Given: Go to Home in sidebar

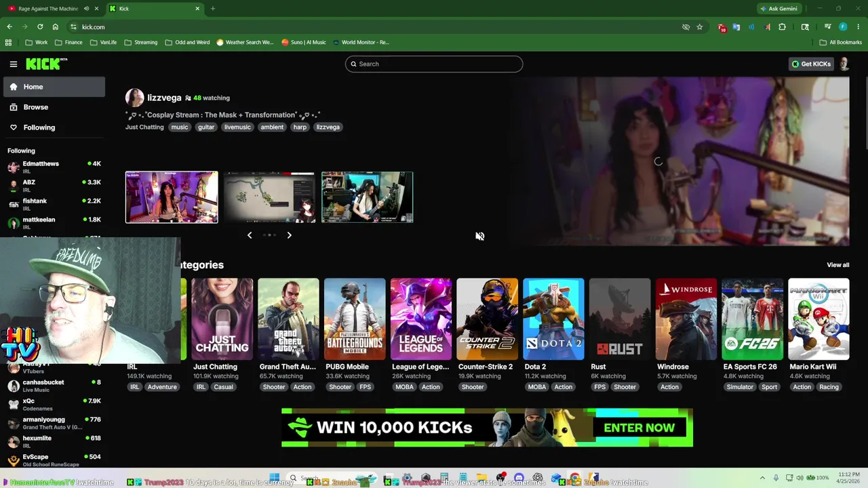Looking at the screenshot, I should tap(54, 87).
